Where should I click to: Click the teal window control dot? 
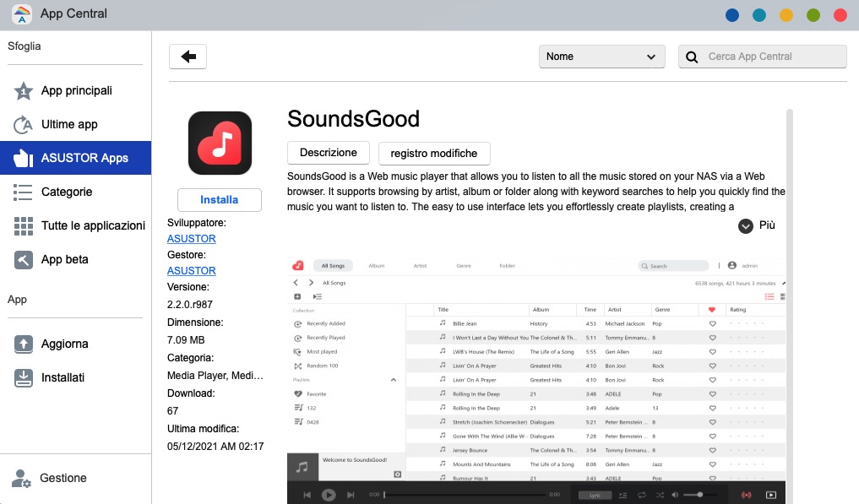[759, 15]
